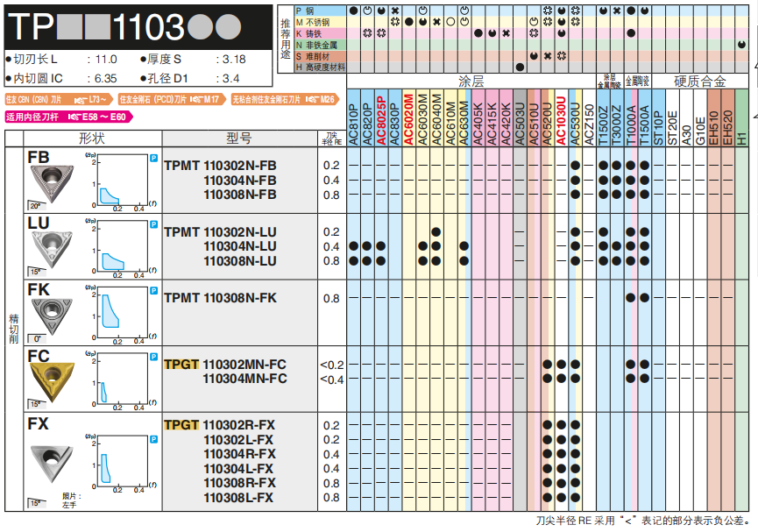Open the 无粘合剂住友金刚石刀片 M26 tag
This screenshot has height=532, width=758.
(x=284, y=100)
